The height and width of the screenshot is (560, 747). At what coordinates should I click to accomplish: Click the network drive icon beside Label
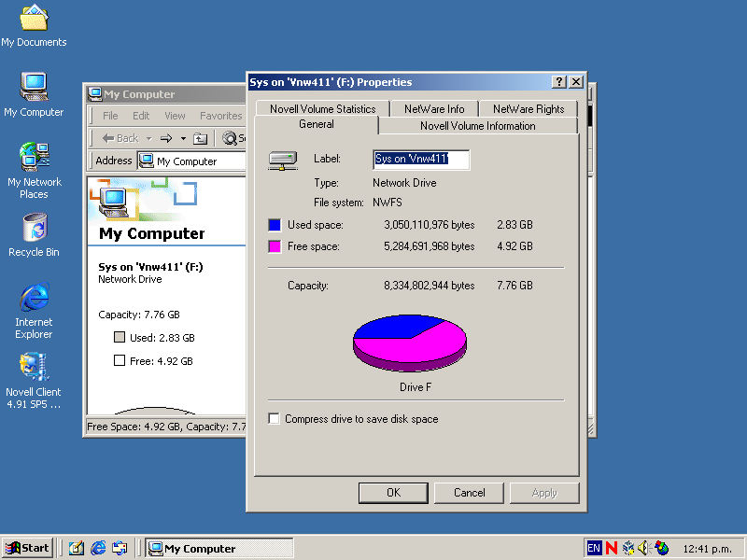(x=283, y=161)
